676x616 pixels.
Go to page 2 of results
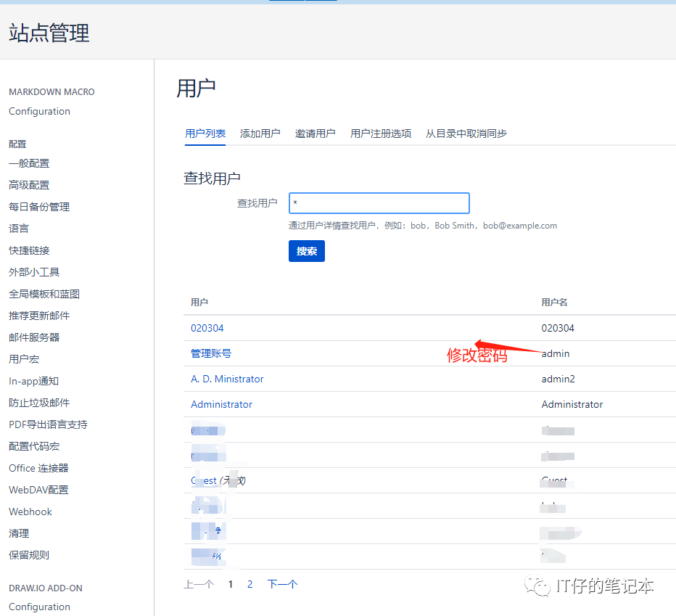[x=250, y=584]
